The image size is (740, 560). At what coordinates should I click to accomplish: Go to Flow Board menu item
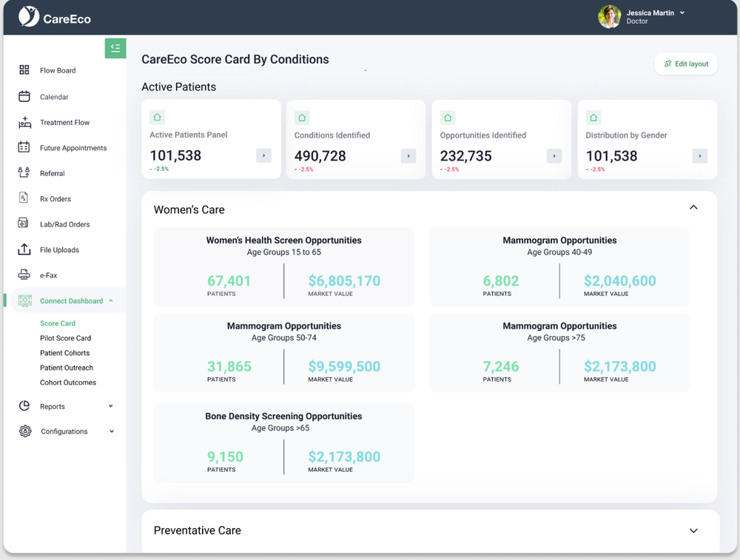(58, 70)
